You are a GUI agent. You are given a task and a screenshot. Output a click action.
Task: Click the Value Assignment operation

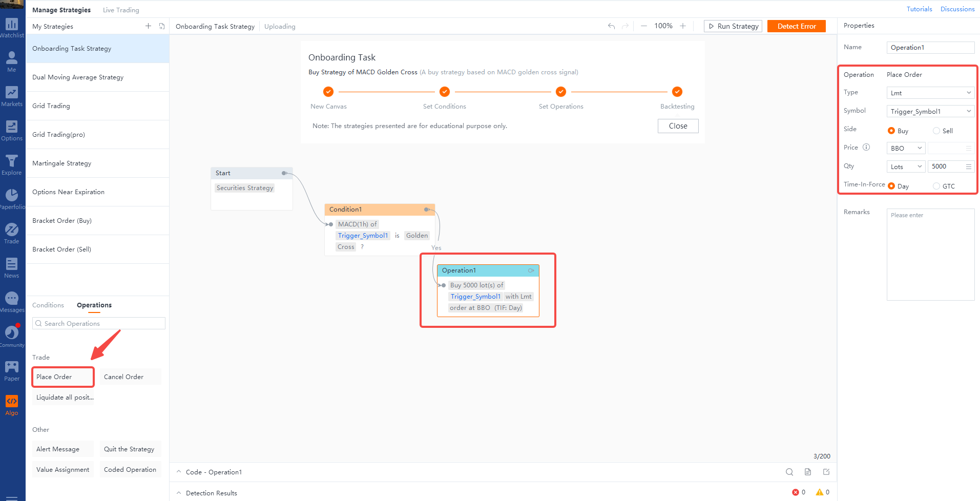point(63,469)
